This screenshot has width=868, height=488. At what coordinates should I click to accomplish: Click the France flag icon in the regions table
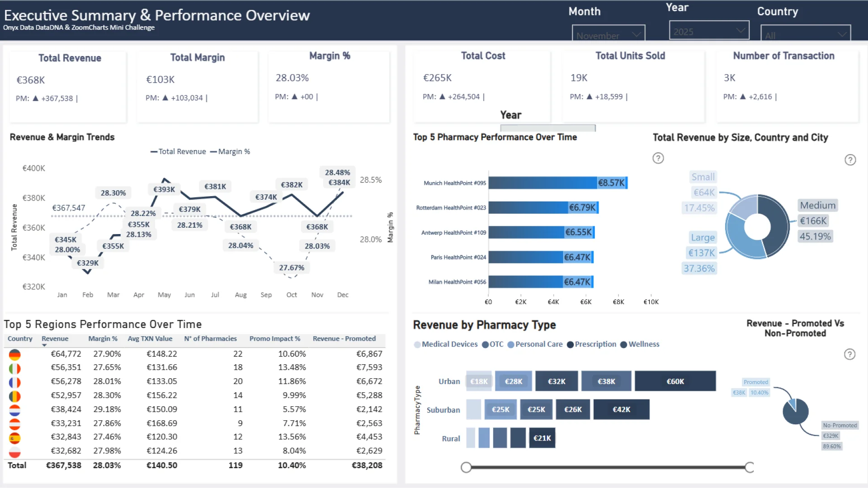coord(14,382)
